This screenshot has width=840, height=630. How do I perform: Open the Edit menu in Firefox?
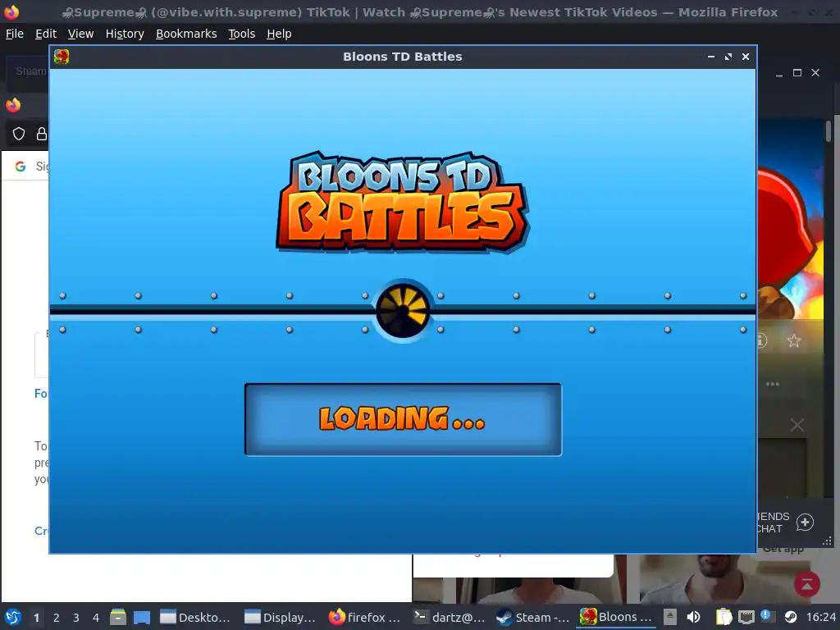click(46, 34)
